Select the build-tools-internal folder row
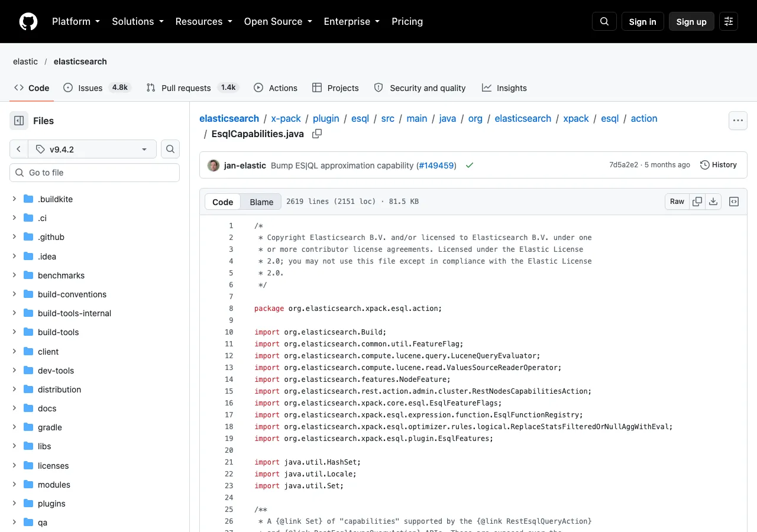This screenshot has height=532, width=757. (x=95, y=313)
